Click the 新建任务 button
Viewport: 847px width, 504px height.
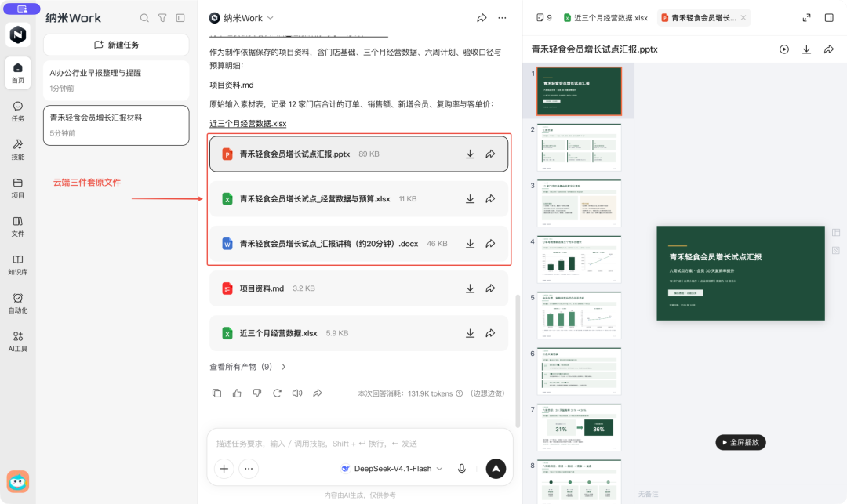(x=116, y=45)
